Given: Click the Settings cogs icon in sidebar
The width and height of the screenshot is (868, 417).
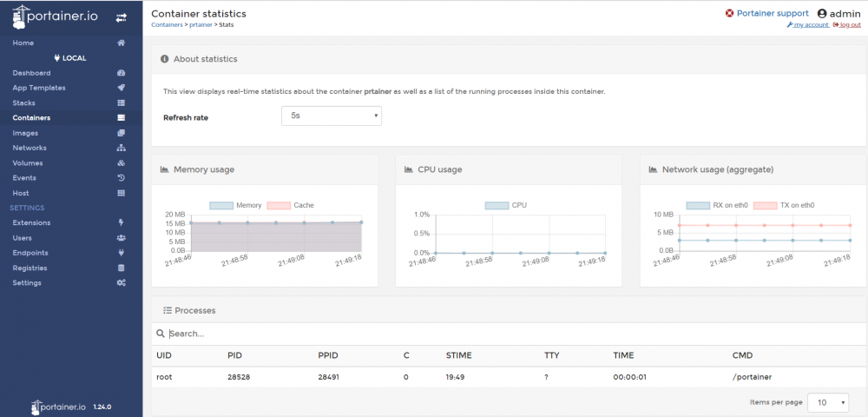Looking at the screenshot, I should click(122, 283).
